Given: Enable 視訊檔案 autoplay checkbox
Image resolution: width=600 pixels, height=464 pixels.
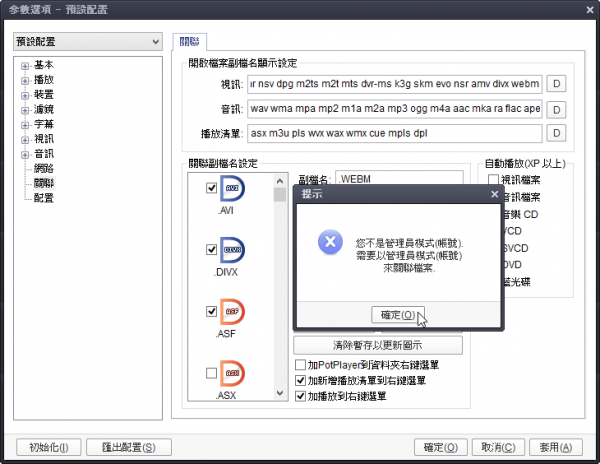Looking at the screenshot, I should coord(493,179).
